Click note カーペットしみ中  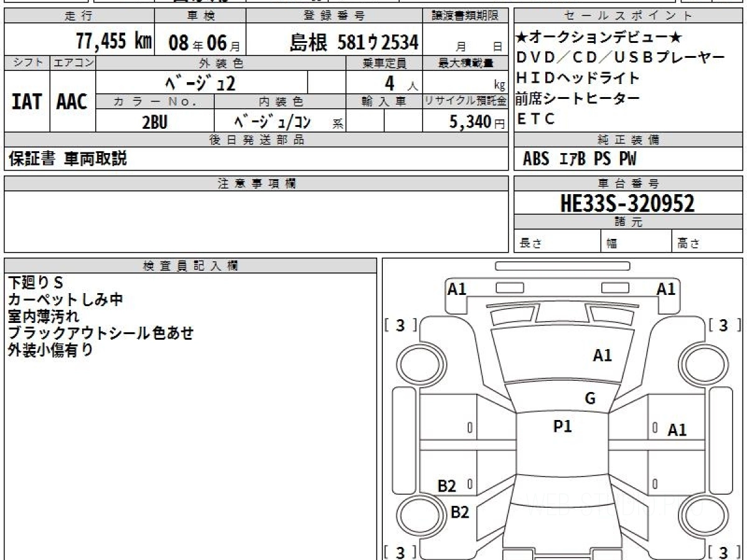tap(65, 300)
